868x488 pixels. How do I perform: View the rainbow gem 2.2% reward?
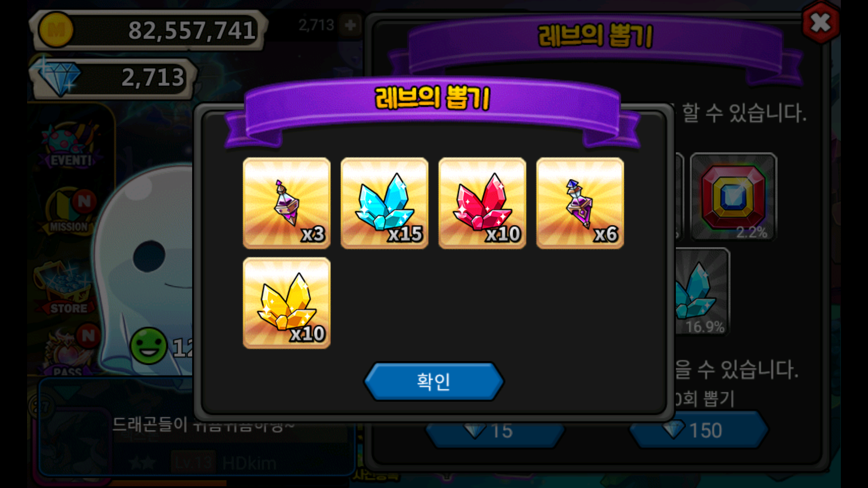pyautogui.click(x=733, y=197)
